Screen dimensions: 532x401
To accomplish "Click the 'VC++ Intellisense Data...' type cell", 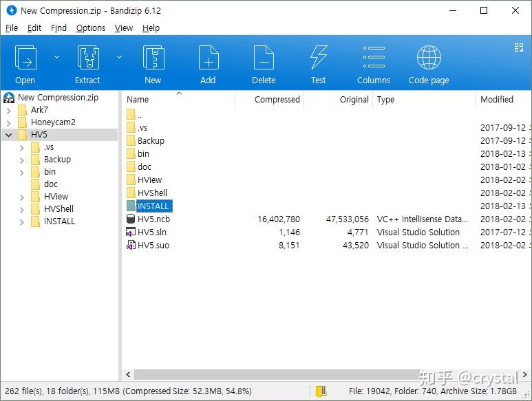I will pyautogui.click(x=423, y=219).
